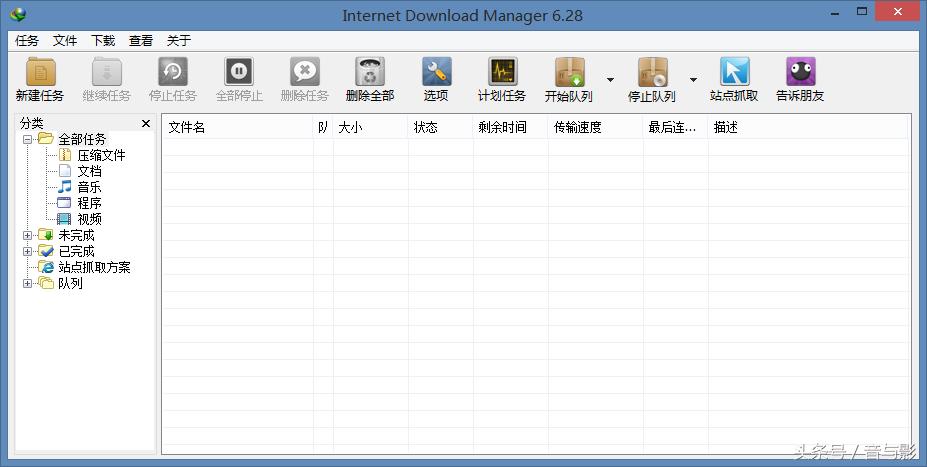This screenshot has width=927, height=467.
Task: Open the 查看 menu
Action: tap(141, 40)
